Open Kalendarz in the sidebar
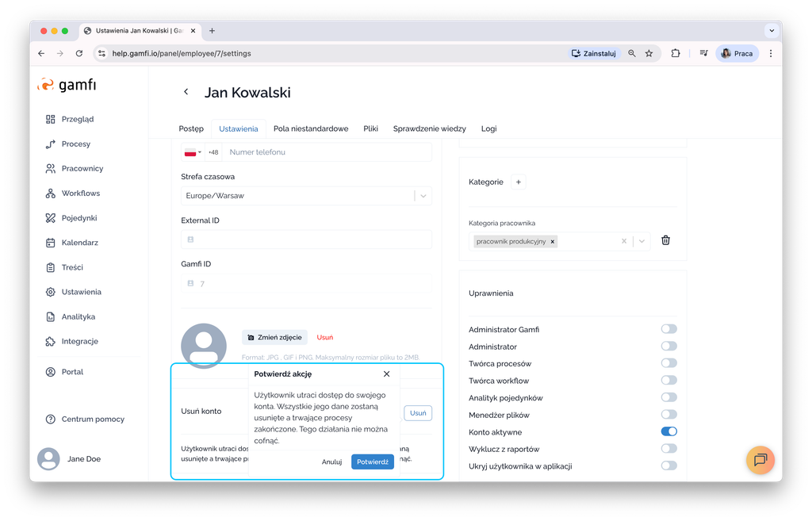Viewport: 812px width, 521px height. pos(79,243)
